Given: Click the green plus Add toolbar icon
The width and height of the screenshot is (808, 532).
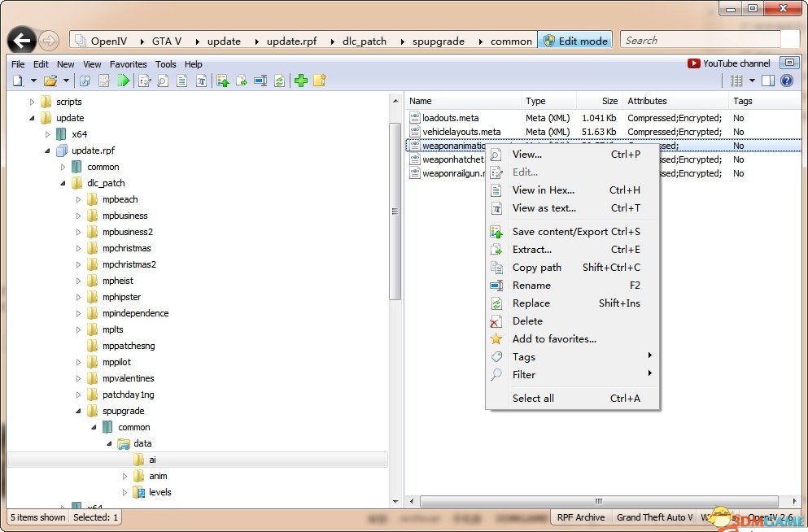Looking at the screenshot, I should pos(301,81).
